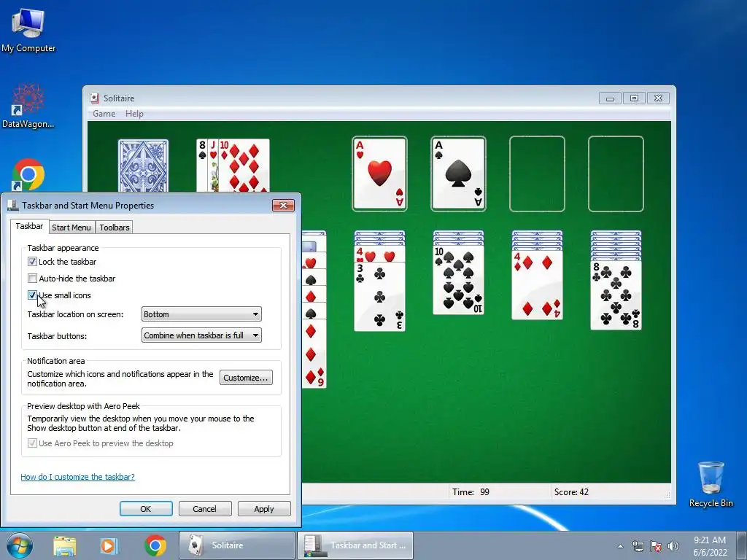Select the 3 of clubs card

point(379,296)
